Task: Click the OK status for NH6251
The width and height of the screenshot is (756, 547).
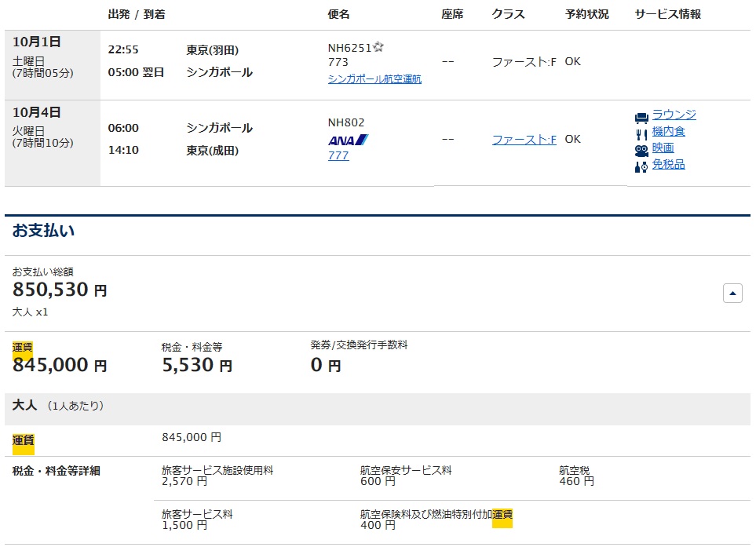Action: pyautogui.click(x=573, y=62)
